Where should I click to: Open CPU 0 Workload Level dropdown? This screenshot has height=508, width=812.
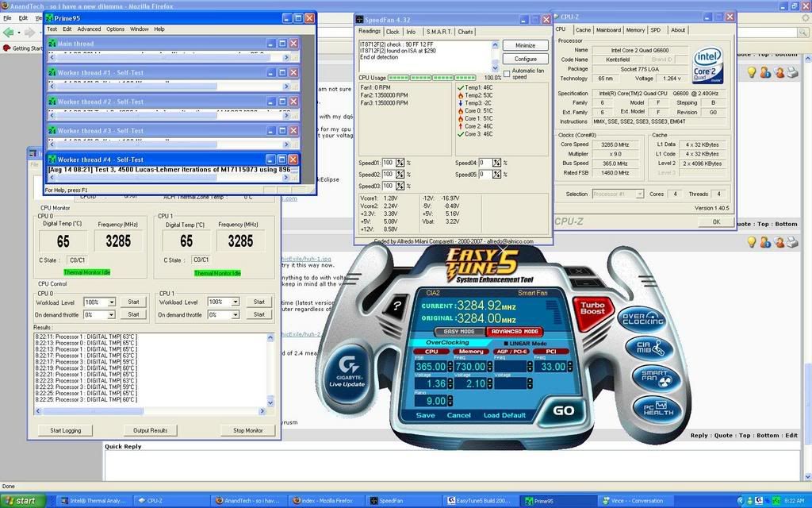(x=111, y=302)
